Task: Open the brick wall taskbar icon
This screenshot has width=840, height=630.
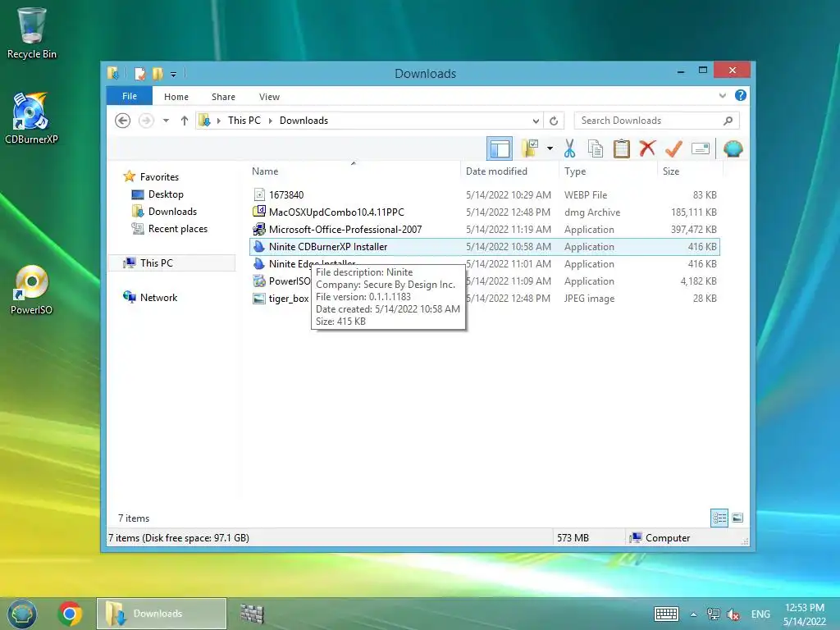Action: point(252,614)
